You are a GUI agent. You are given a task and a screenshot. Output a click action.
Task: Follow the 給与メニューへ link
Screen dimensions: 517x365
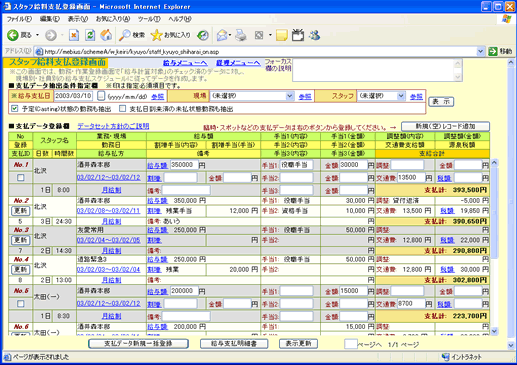(185, 63)
